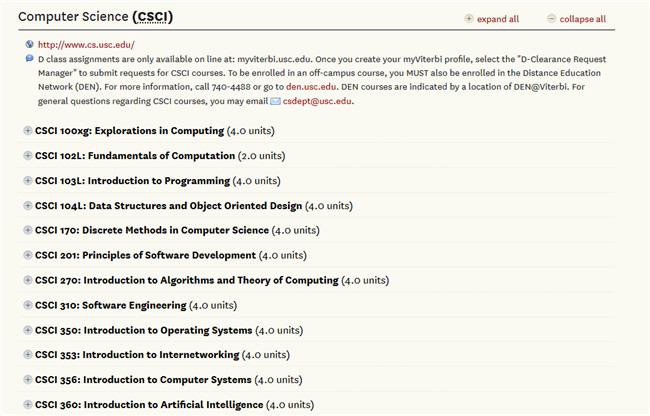Screen dimensions: 650x416
Task: Click the plus icon beside expand all
Action: (469, 19)
